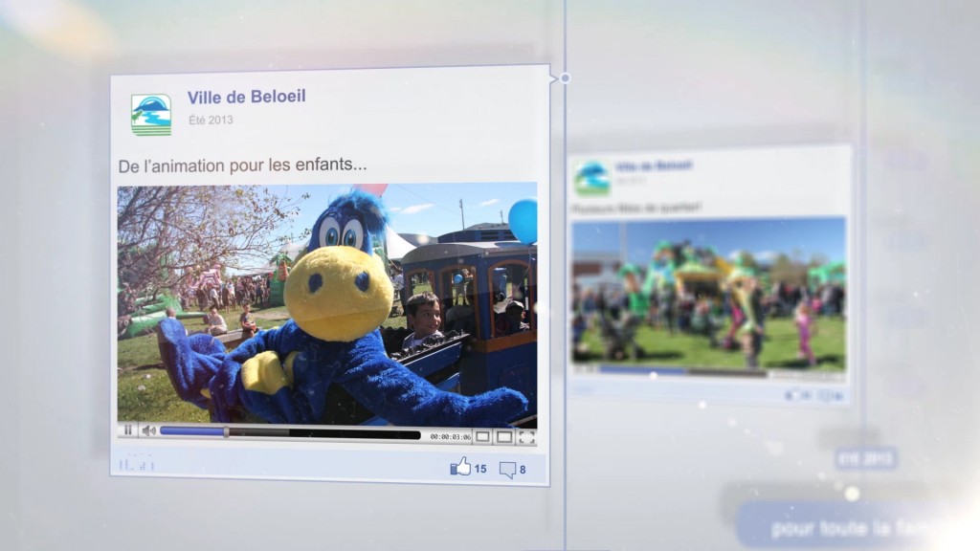Pause the video with the pause button
Image resolution: width=980 pixels, height=551 pixels.
click(127, 430)
